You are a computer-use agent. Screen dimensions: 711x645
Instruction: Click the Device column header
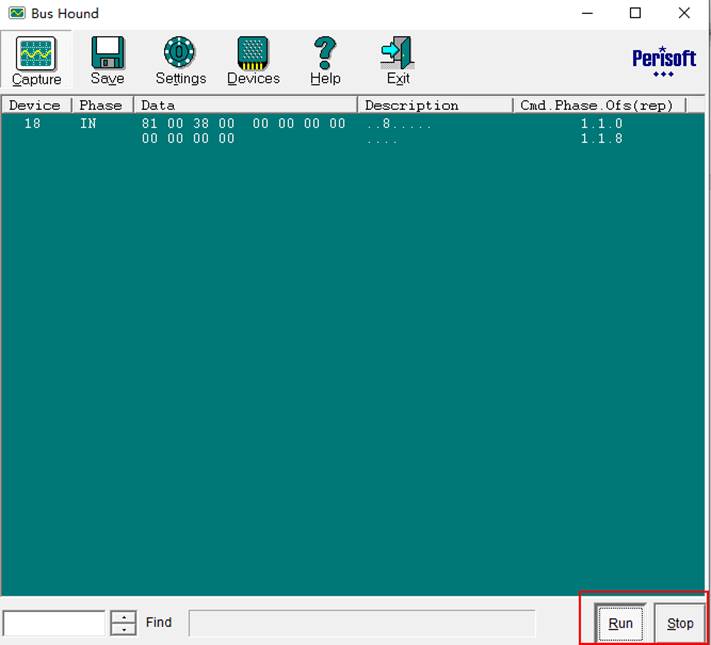point(37,105)
